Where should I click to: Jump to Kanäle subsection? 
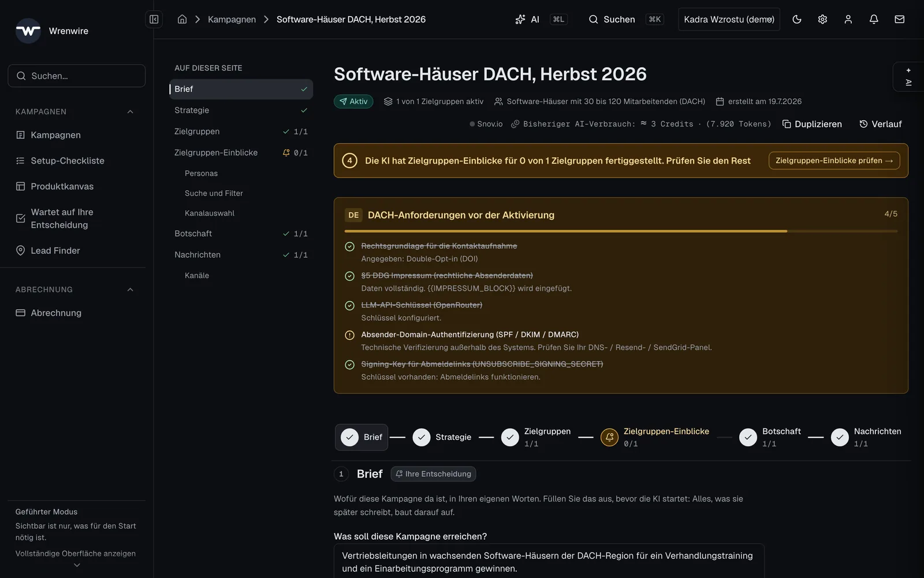click(x=197, y=276)
